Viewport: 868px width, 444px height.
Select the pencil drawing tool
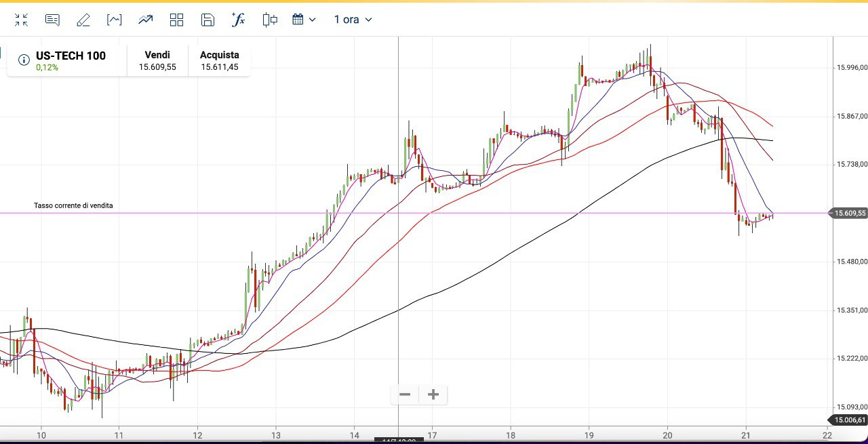coord(83,20)
